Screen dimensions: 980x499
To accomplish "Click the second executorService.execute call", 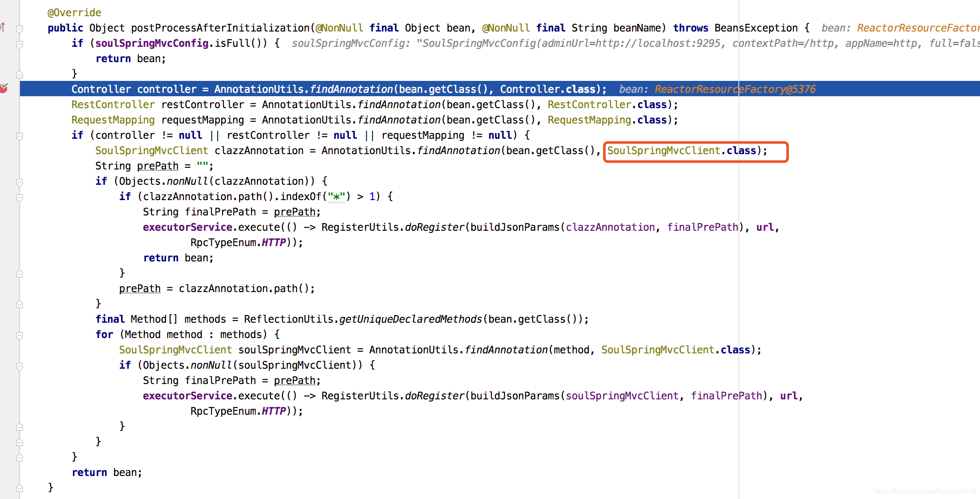I will (211, 396).
